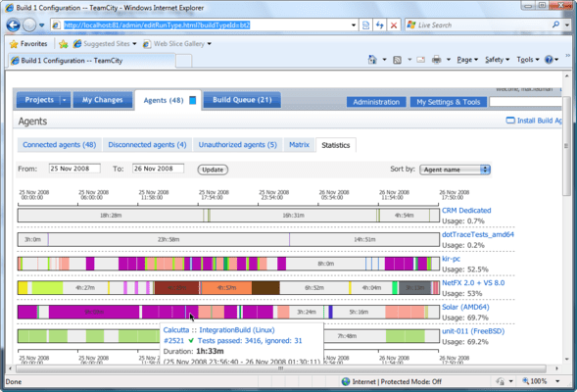Open the My Changes tab

pyautogui.click(x=102, y=100)
